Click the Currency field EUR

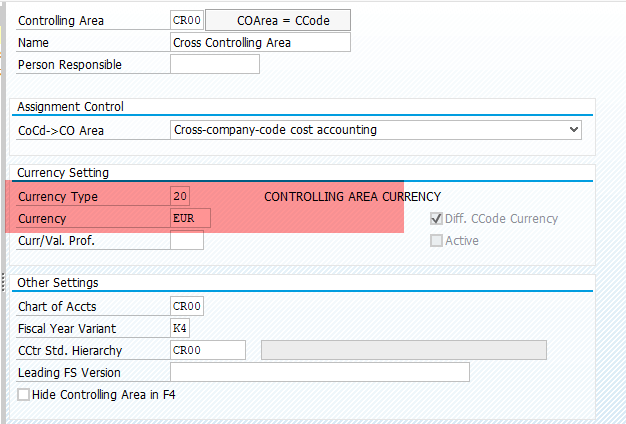tap(190, 218)
